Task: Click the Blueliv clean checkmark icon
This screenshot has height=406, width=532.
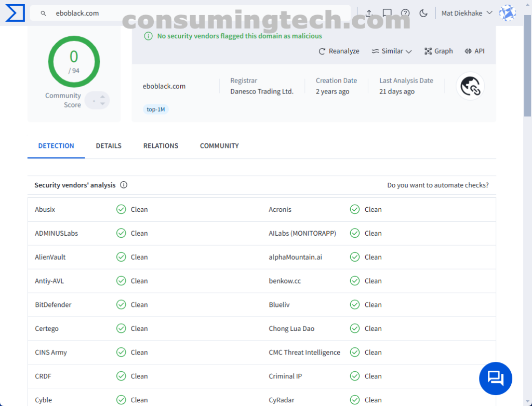Action: (355, 305)
